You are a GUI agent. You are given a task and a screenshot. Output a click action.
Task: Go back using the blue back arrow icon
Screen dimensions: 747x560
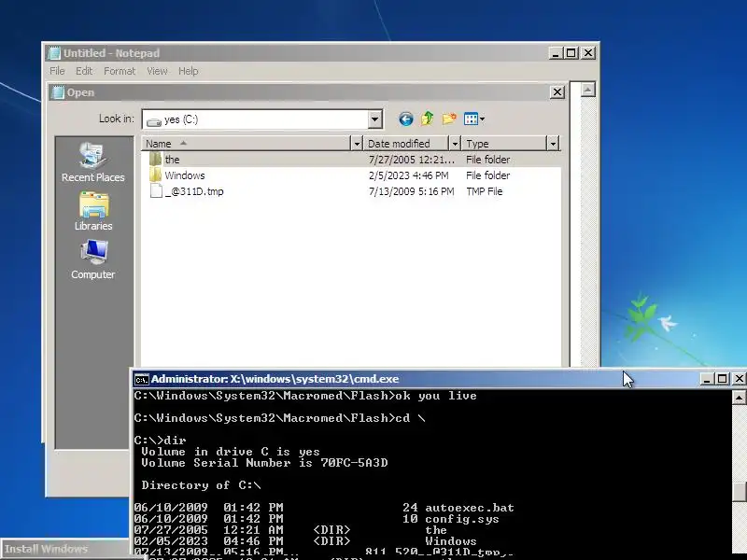tap(406, 119)
